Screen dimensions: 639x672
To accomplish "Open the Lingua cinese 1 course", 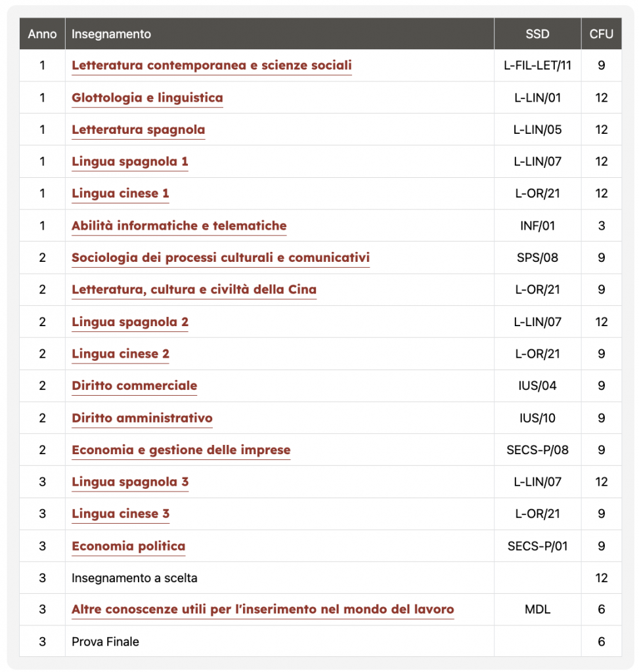I will click(x=120, y=194).
